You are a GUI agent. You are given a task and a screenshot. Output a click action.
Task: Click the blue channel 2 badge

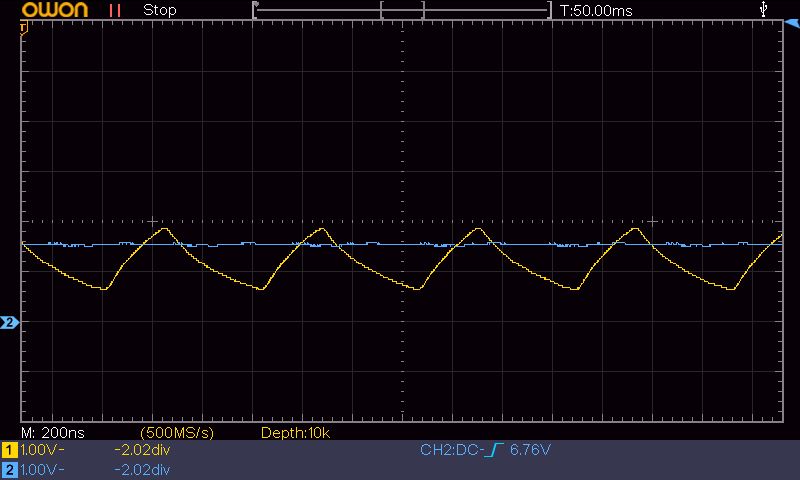(10, 470)
